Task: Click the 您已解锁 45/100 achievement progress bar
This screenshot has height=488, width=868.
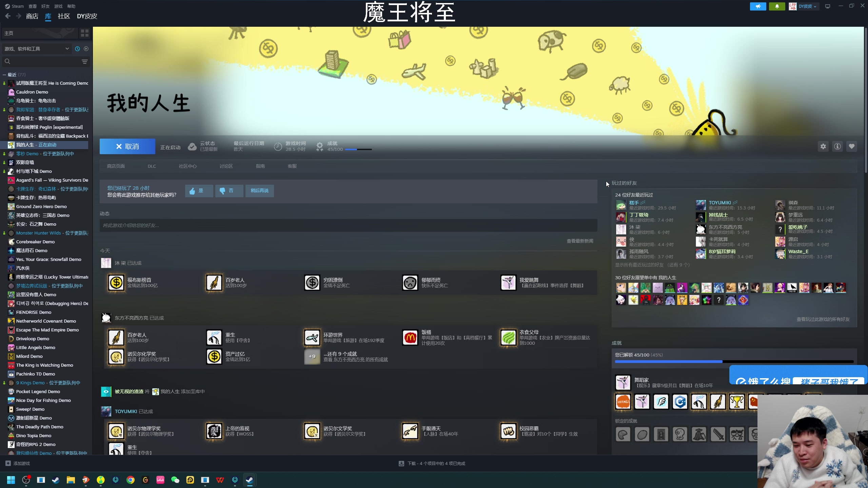Action: click(734, 362)
